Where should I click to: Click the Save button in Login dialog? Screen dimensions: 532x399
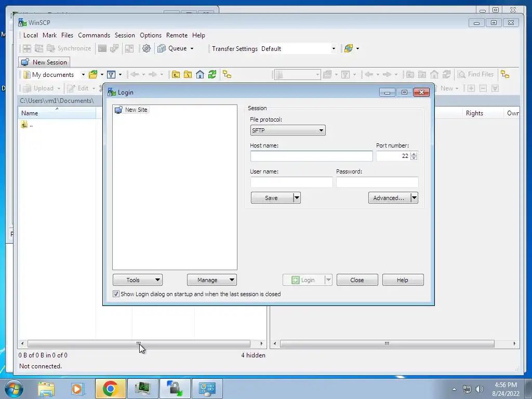(x=272, y=198)
